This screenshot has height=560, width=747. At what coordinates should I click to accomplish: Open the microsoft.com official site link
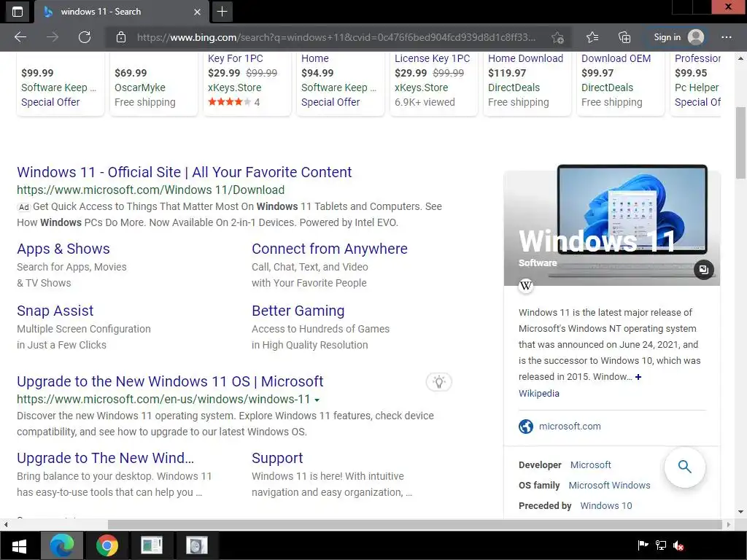click(x=570, y=426)
